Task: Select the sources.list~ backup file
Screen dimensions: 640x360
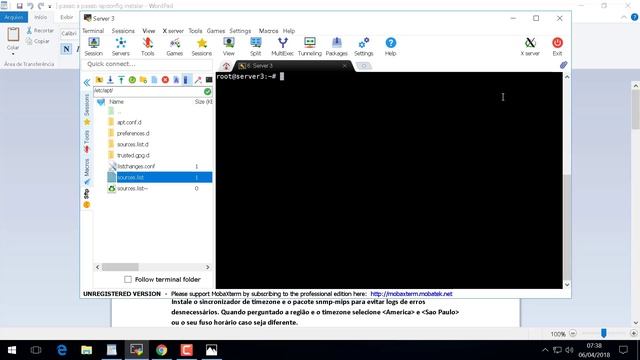Action: [132, 188]
